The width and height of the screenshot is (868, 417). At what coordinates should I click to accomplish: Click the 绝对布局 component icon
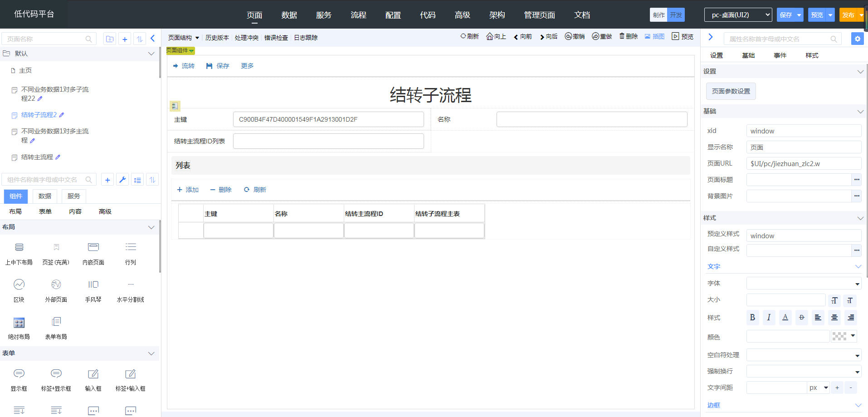[19, 323]
